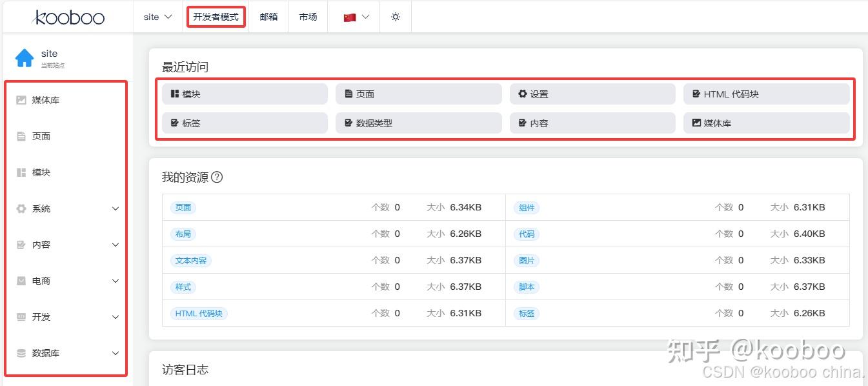This screenshot has height=386, width=868.
Task: Switch to 开发者模式 developer mode
Action: coord(215,16)
